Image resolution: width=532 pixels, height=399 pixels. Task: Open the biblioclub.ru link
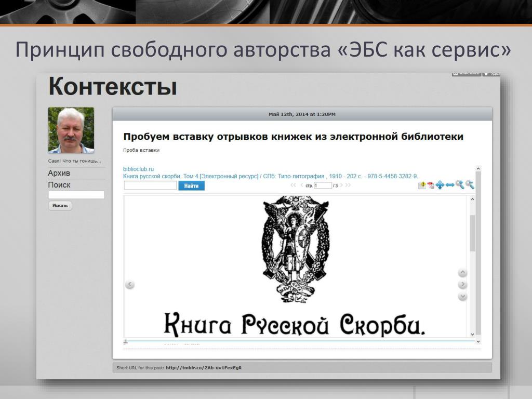pos(138,169)
